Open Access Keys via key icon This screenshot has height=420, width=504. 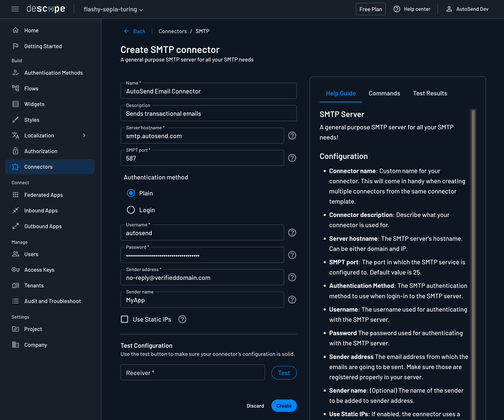(x=16, y=270)
